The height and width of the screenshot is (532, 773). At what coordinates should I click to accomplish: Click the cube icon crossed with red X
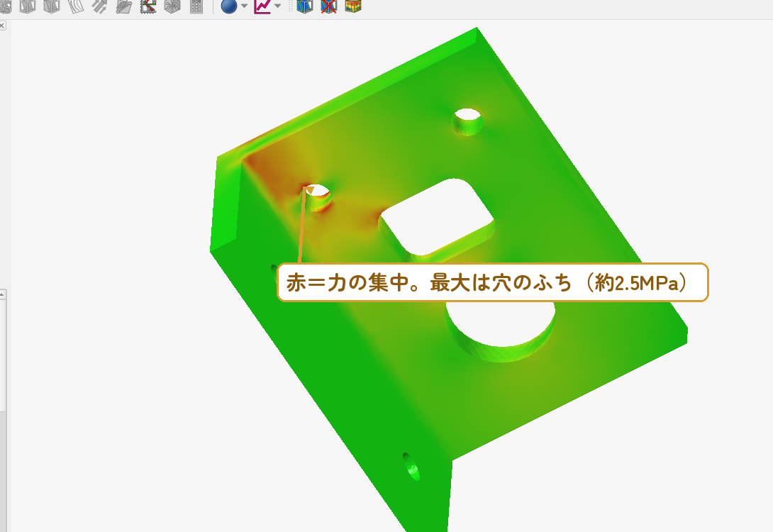click(x=329, y=6)
